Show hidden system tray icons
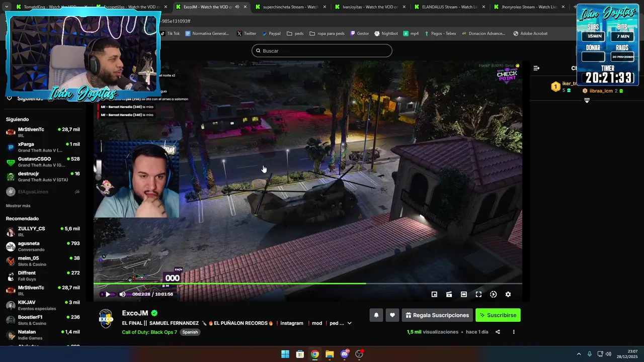Image resolution: width=644 pixels, height=362 pixels. point(579,354)
